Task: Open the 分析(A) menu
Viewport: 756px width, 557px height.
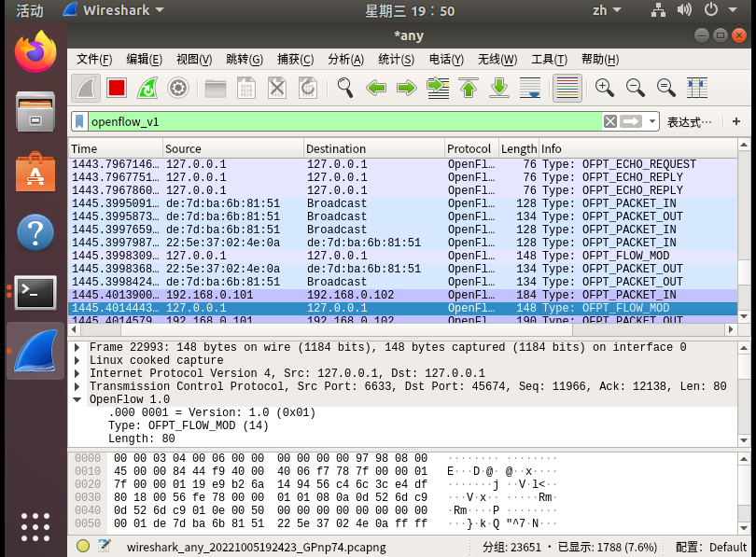Action: pyautogui.click(x=345, y=60)
